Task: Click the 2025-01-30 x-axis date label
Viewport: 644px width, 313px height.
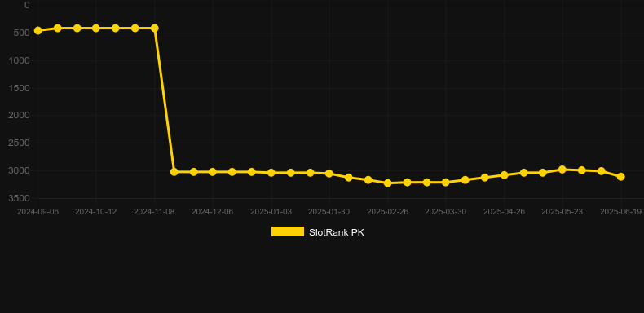Action: click(329, 212)
